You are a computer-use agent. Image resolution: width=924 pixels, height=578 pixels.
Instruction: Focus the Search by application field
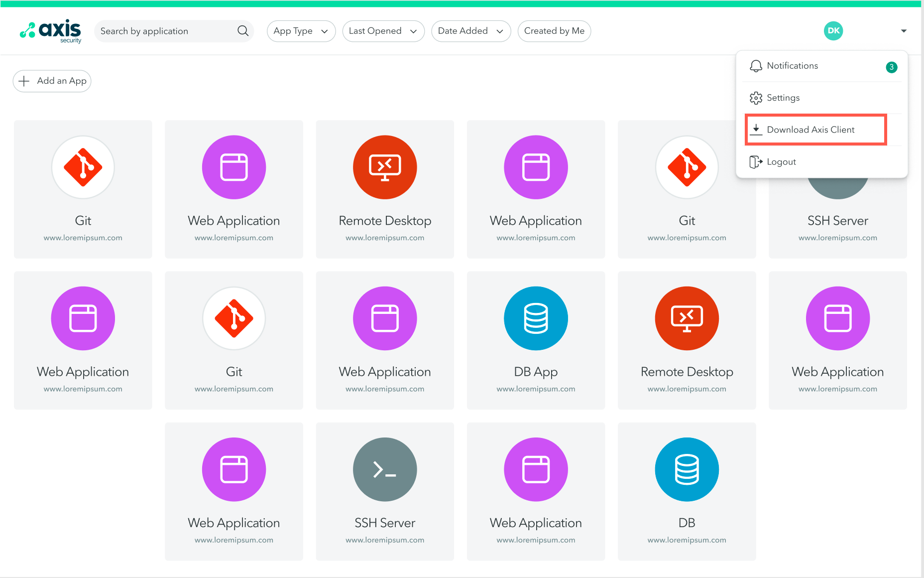tap(174, 31)
